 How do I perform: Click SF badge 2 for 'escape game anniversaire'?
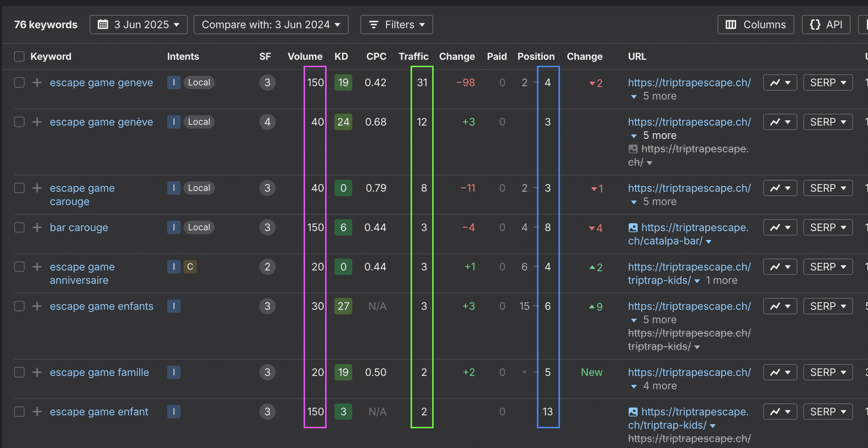(267, 267)
